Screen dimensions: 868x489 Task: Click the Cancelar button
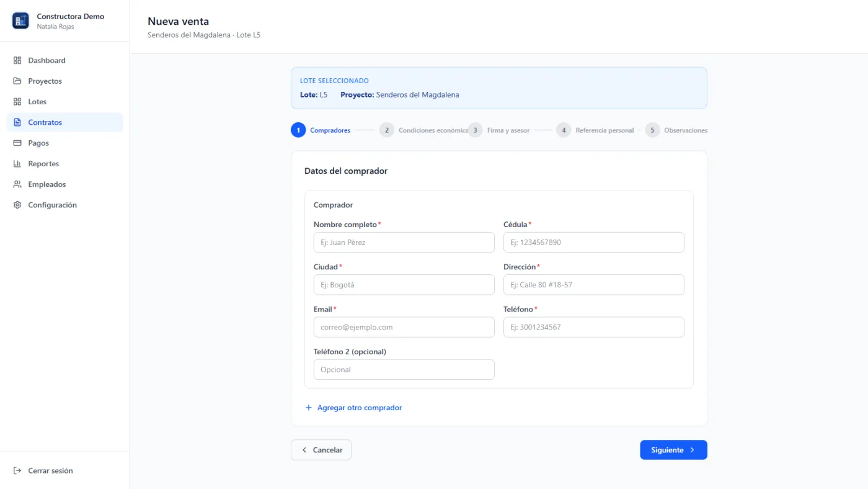(x=321, y=450)
